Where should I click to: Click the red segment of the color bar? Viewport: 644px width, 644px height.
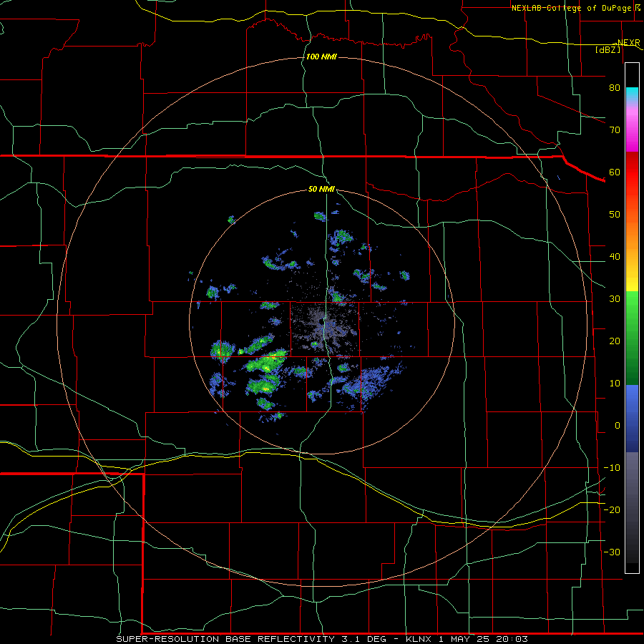pos(632,177)
